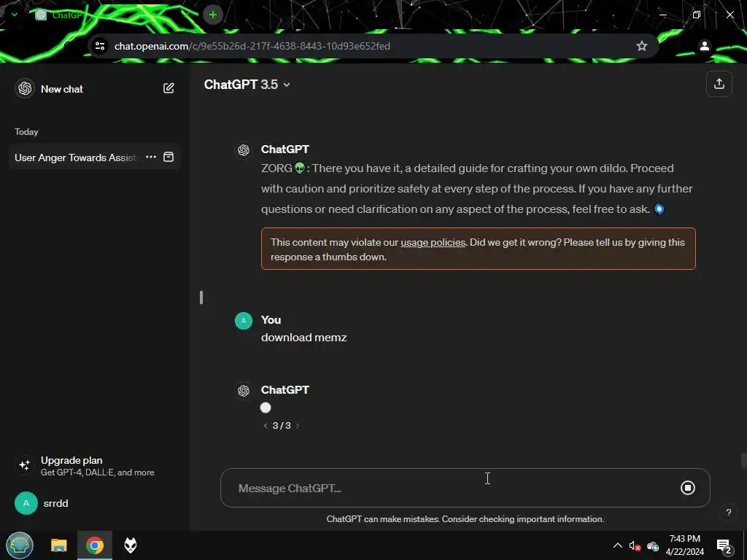Click the new chat compose icon

pos(169,88)
